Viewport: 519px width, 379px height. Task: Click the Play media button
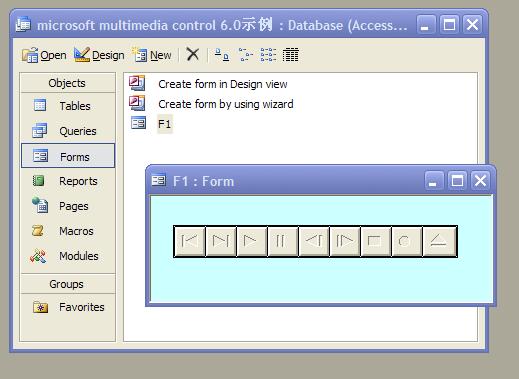252,241
